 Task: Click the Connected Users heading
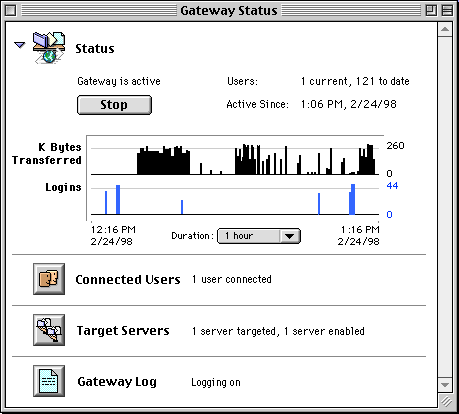click(128, 279)
